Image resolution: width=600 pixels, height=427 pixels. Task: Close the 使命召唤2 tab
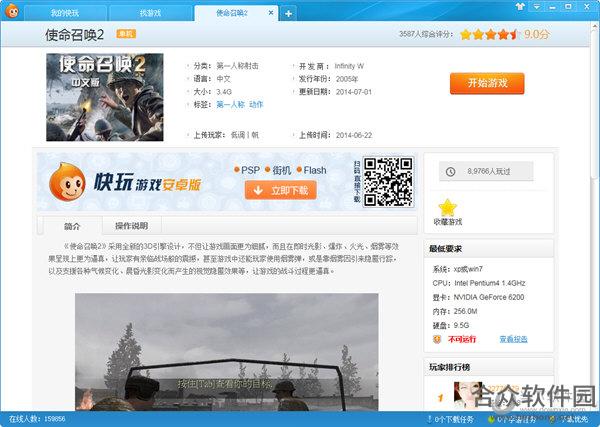click(x=271, y=13)
